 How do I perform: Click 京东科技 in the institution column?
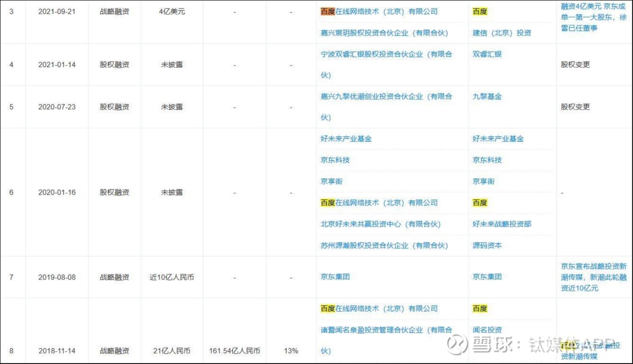[x=487, y=160]
